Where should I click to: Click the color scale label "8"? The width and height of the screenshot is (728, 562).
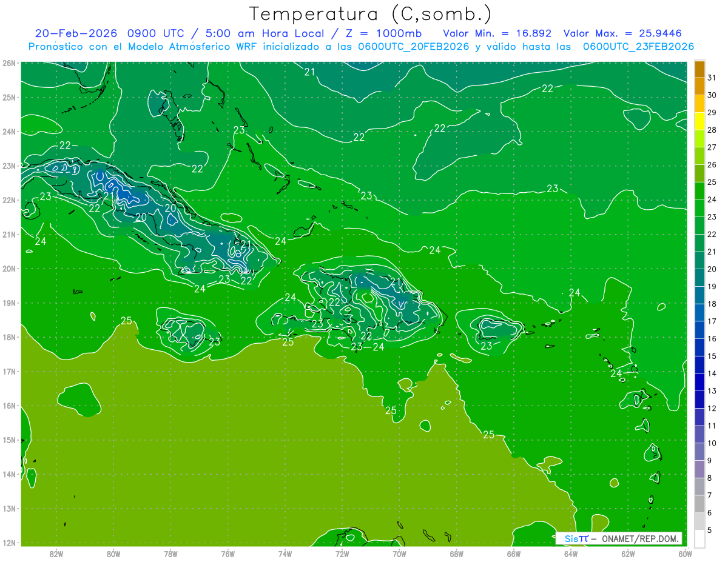click(709, 478)
